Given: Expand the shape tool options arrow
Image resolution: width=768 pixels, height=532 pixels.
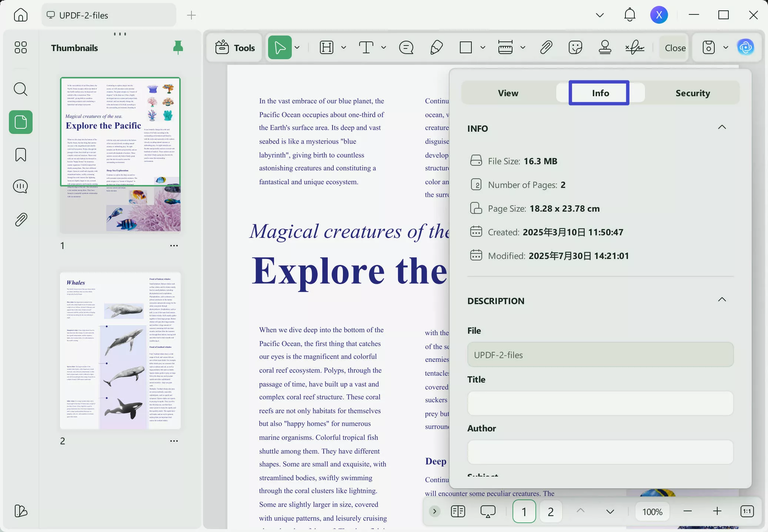Looking at the screenshot, I should click(x=483, y=47).
